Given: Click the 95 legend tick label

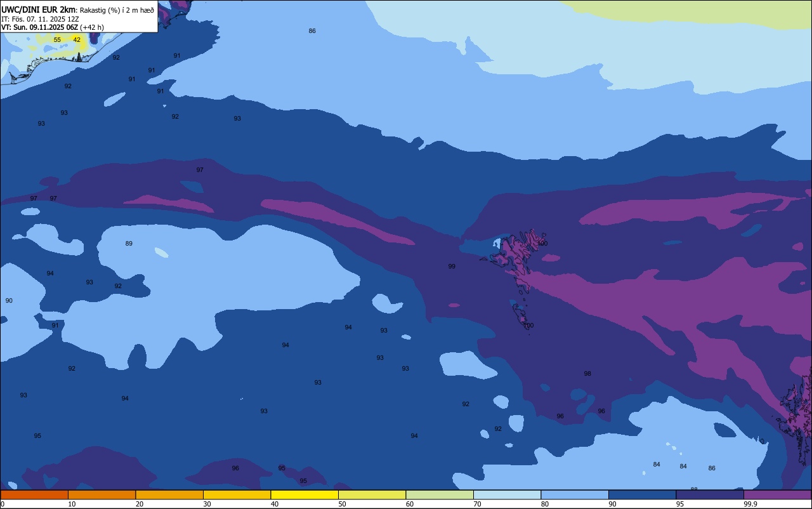Looking at the screenshot, I should 680,504.
